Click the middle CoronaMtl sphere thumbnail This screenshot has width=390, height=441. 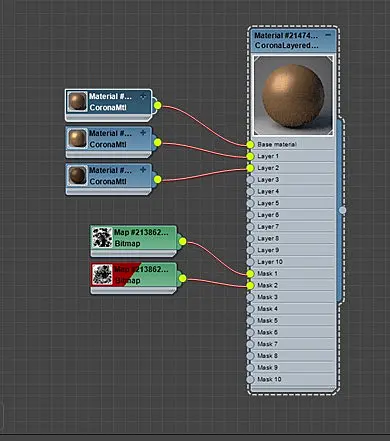(x=77, y=139)
